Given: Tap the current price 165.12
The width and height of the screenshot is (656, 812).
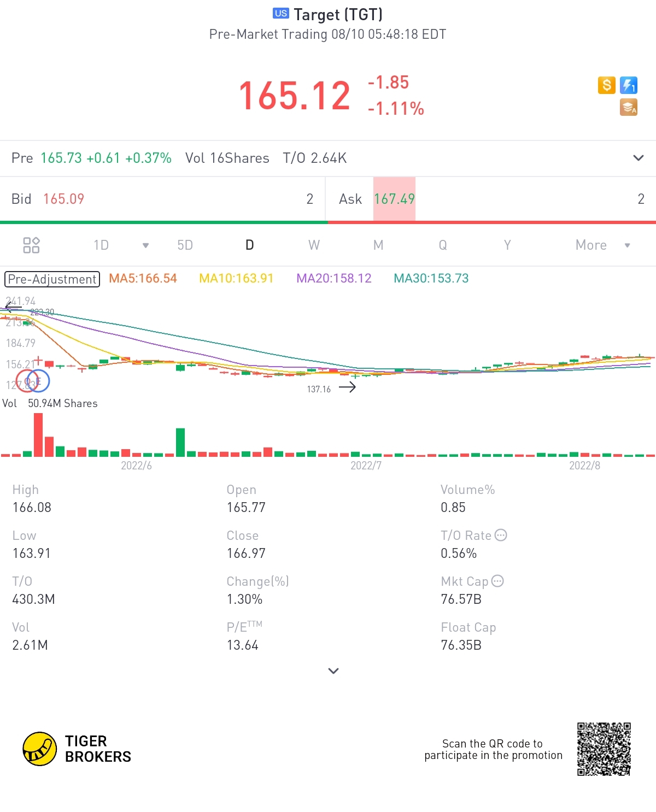Looking at the screenshot, I should coord(295,96).
